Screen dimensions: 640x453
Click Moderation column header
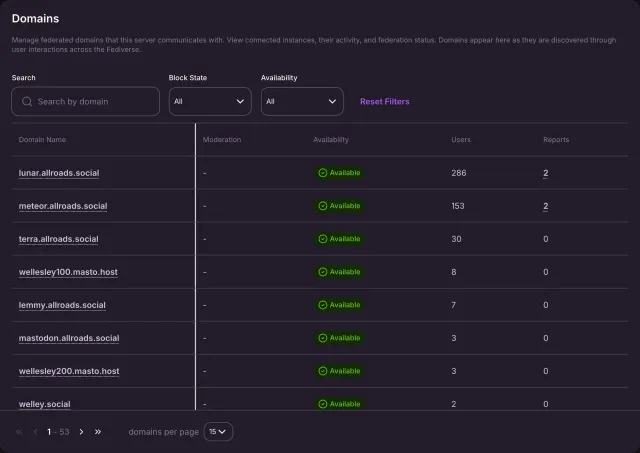pos(222,140)
